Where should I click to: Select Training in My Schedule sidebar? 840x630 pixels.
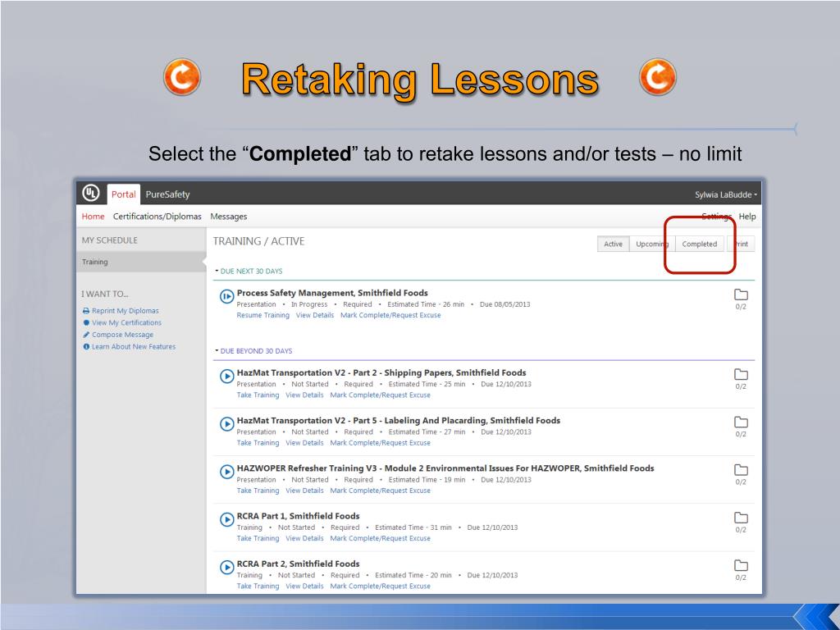pyautogui.click(x=141, y=262)
